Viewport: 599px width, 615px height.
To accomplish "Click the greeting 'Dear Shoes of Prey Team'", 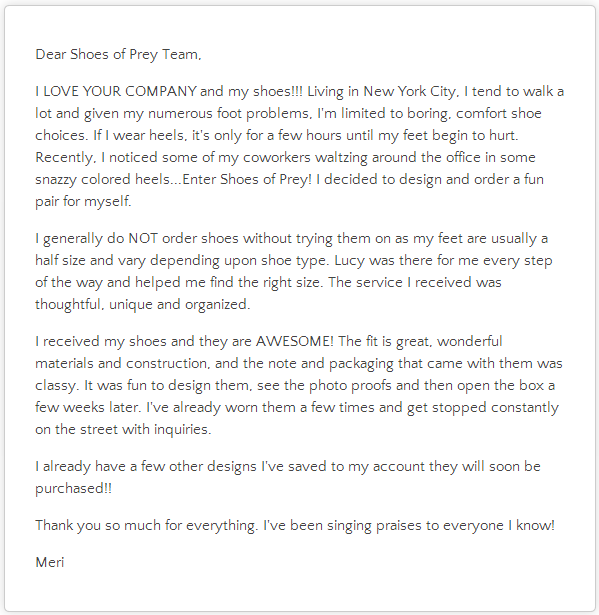I will coord(118,55).
